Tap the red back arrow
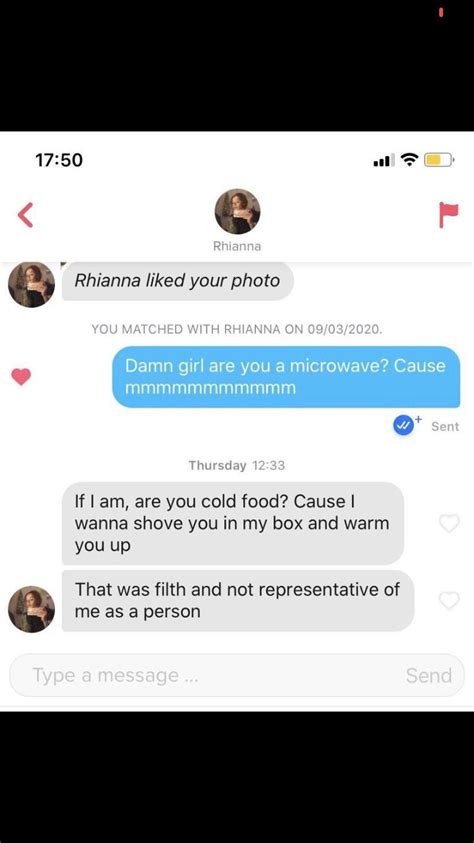Screen dimensions: 474x843 [x=25, y=215]
